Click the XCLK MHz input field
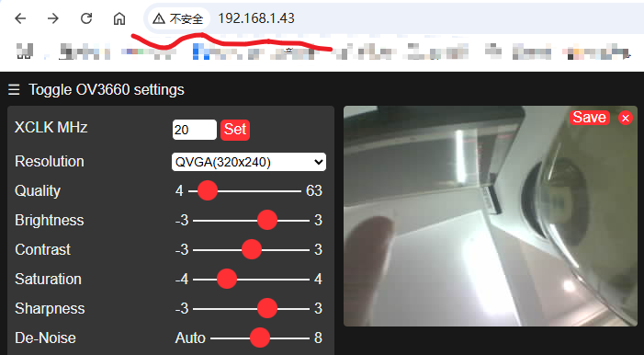This screenshot has height=355, width=644. tap(194, 130)
